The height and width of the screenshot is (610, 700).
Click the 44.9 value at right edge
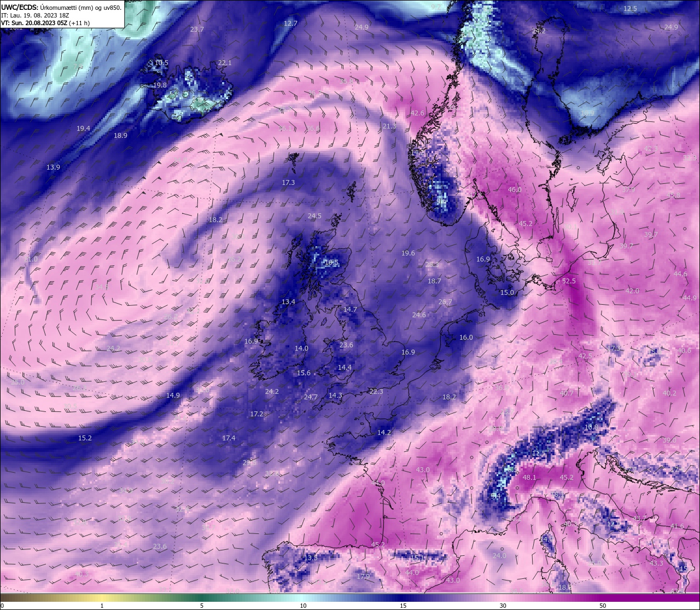[690, 298]
